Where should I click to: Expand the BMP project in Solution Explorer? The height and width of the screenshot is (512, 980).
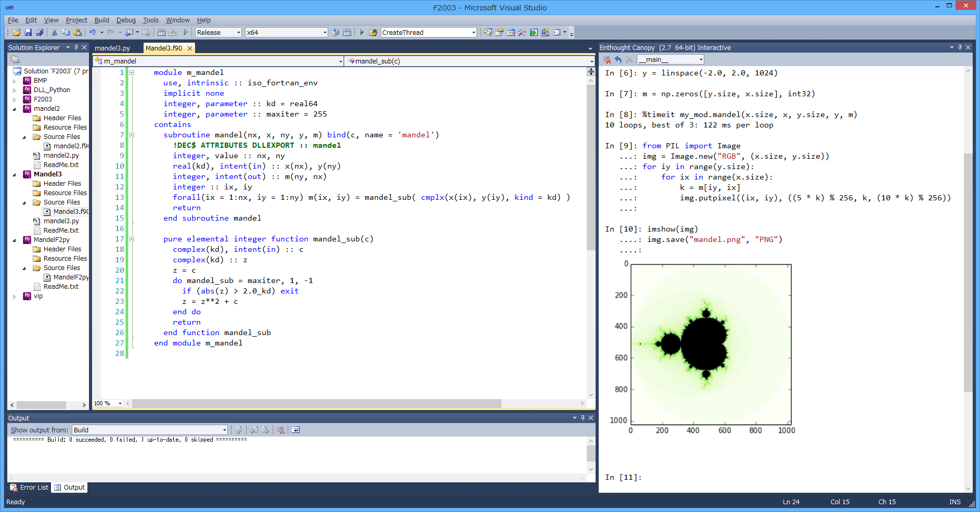14,80
